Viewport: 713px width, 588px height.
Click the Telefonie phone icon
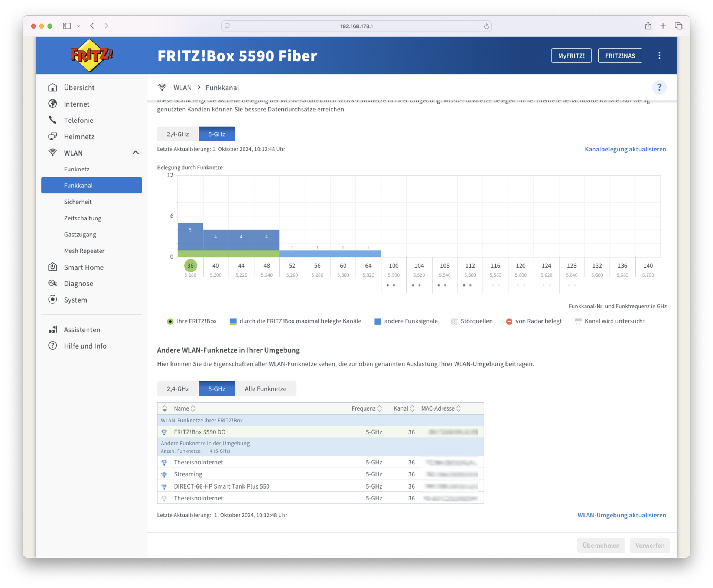pos(53,120)
